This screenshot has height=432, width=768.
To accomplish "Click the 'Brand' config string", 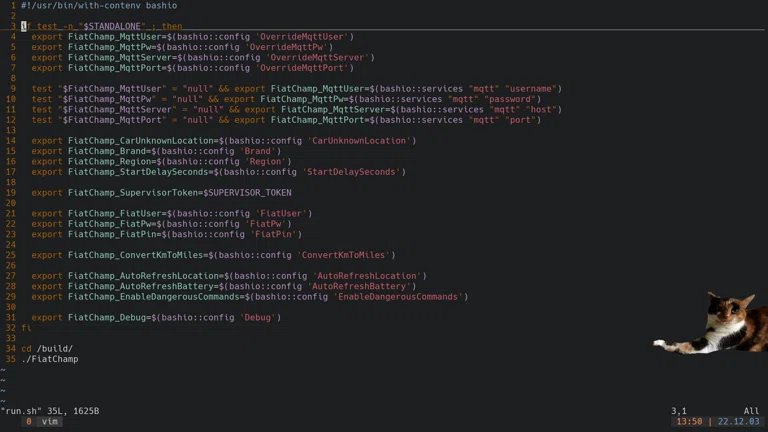I will [x=258, y=151].
